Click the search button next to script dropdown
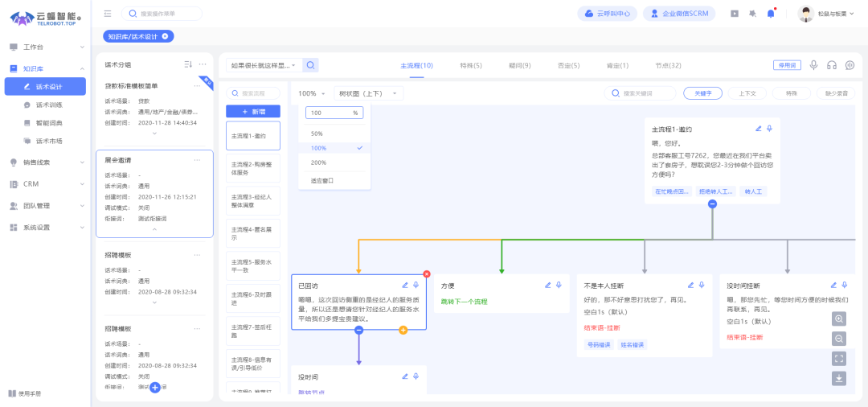The height and width of the screenshot is (407, 868). point(310,65)
